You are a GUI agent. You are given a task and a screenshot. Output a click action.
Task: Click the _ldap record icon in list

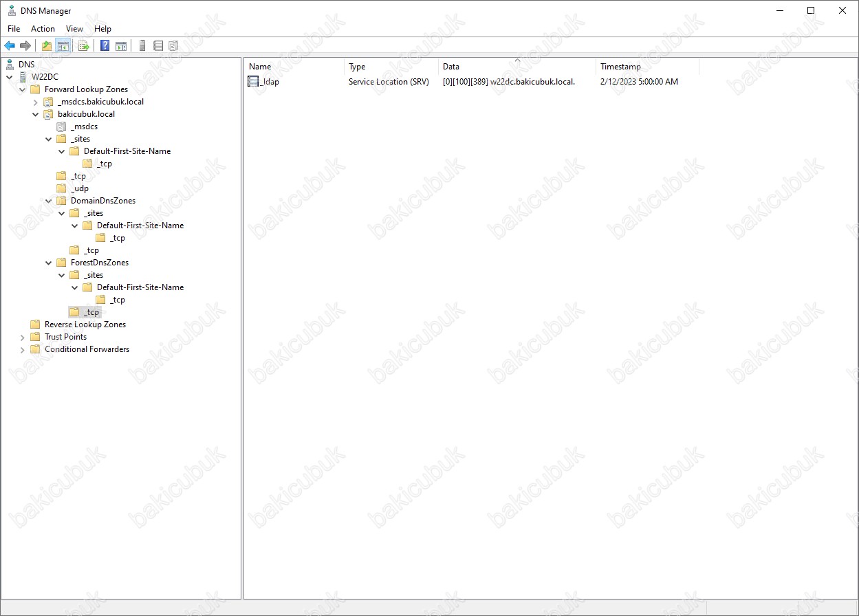tap(252, 82)
